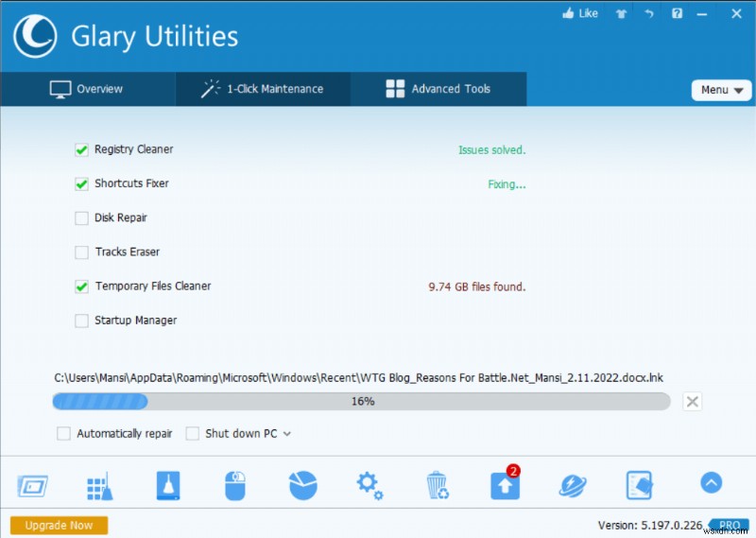Expand toolbar with the up-chevron circle
Viewport: 756px width, 538px height.
click(712, 482)
